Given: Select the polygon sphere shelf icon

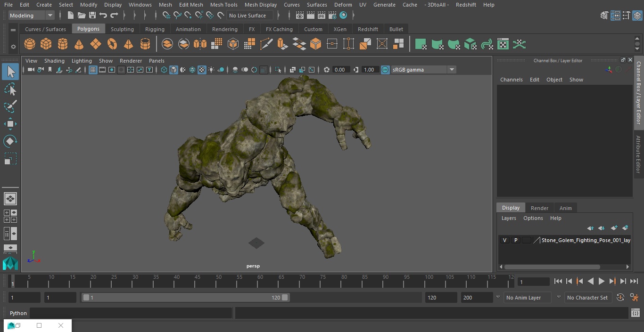Looking at the screenshot, I should (x=30, y=44).
